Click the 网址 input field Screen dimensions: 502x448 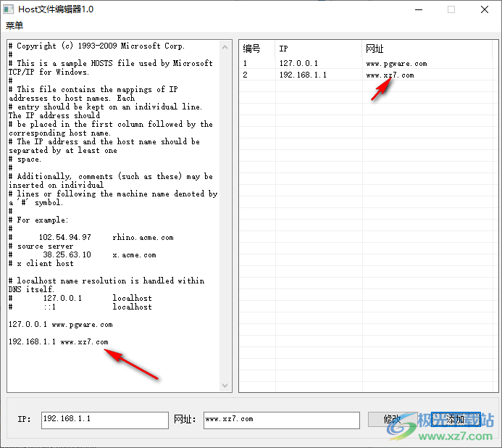pos(280,420)
